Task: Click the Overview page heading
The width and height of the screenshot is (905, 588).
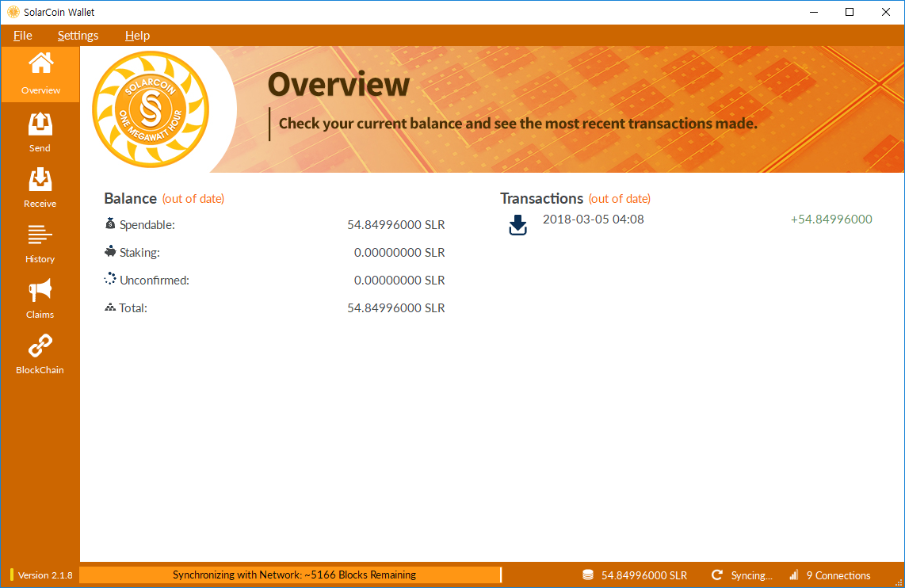Action: [339, 84]
